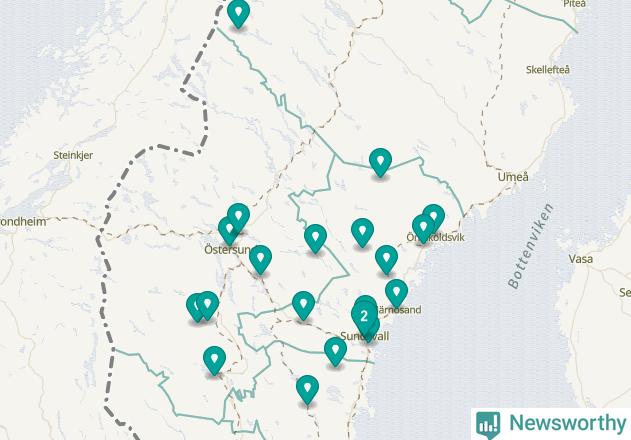Click the Umeå city label
The height and width of the screenshot is (440, 631).
pos(513,177)
